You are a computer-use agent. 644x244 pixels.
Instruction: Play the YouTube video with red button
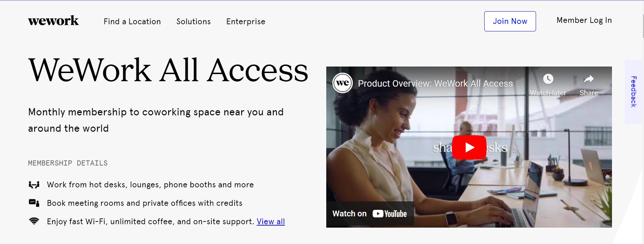(469, 147)
